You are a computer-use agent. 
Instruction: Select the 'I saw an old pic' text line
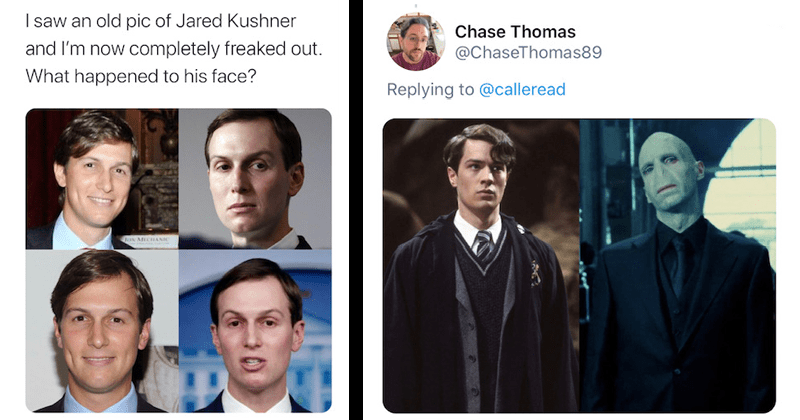tap(161, 21)
